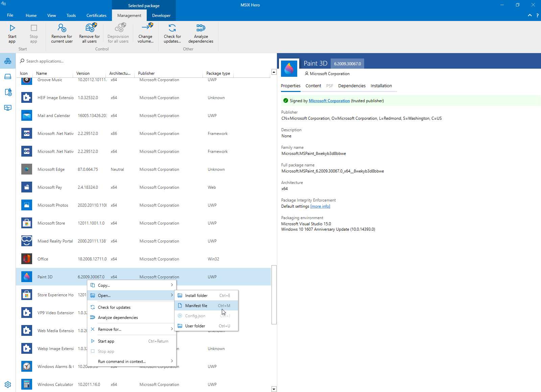The height and width of the screenshot is (392, 541).
Task: Switch to the View ribbon tab
Action: [52, 16]
